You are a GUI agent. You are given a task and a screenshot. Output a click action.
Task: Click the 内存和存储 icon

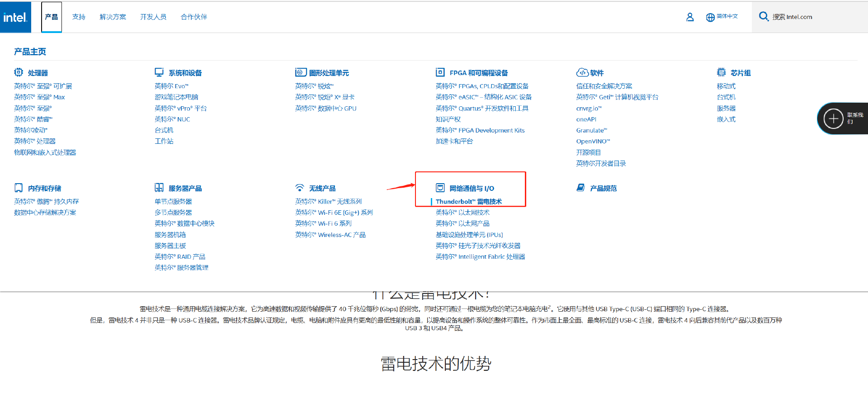tap(19, 188)
